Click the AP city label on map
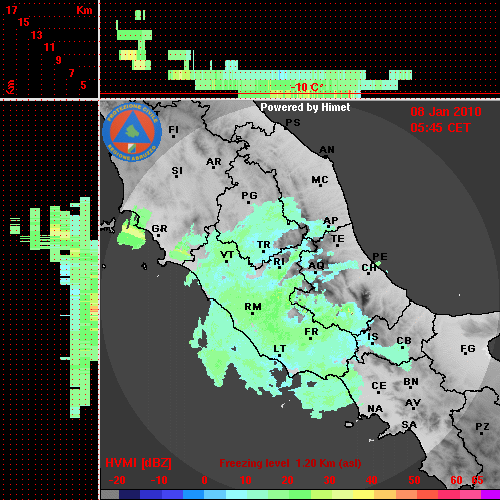The height and width of the screenshot is (500, 500). click(x=331, y=220)
